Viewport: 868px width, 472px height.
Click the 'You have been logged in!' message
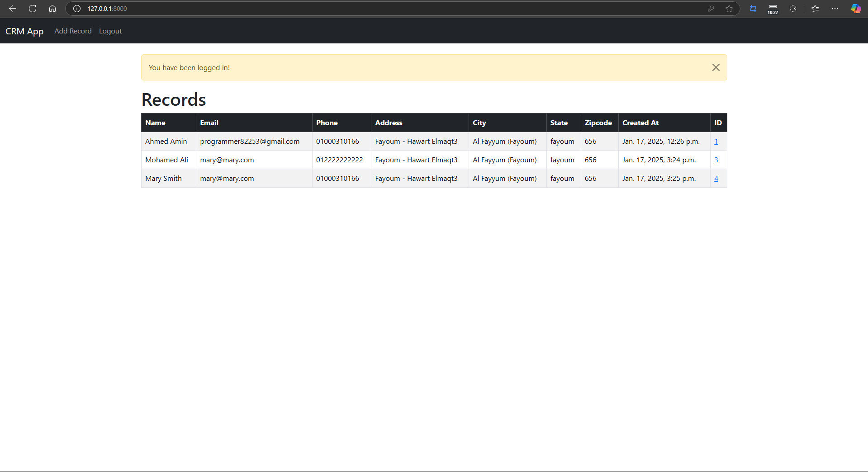click(x=189, y=68)
